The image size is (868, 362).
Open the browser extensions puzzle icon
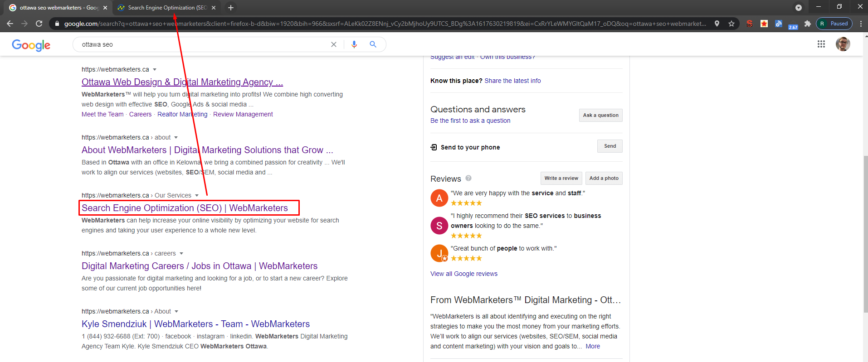coord(807,24)
